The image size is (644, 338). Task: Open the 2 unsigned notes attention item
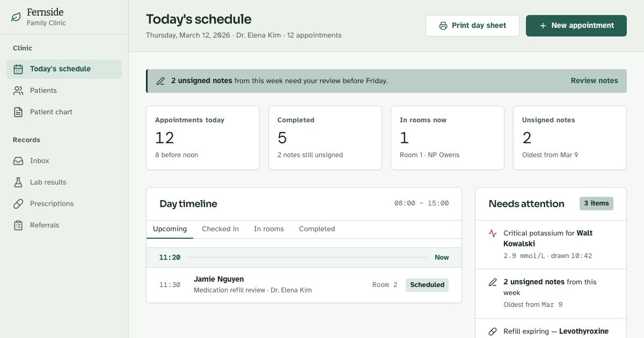point(551,293)
